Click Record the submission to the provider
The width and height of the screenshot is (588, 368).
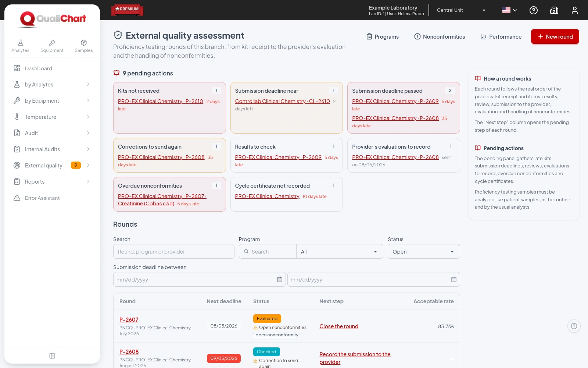(x=355, y=358)
